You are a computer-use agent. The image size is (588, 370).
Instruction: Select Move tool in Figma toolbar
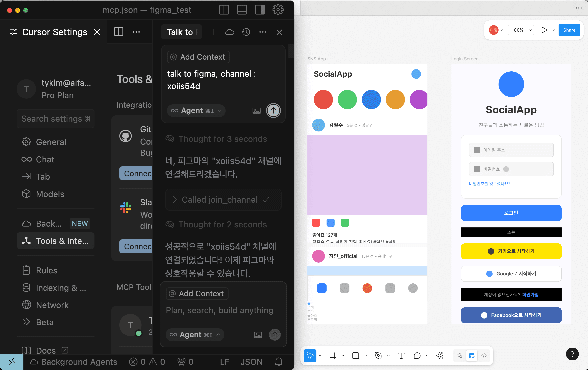(x=310, y=356)
